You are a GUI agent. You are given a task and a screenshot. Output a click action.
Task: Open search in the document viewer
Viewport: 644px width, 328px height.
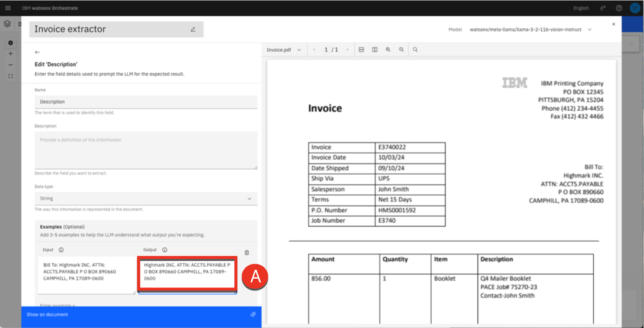coord(415,50)
